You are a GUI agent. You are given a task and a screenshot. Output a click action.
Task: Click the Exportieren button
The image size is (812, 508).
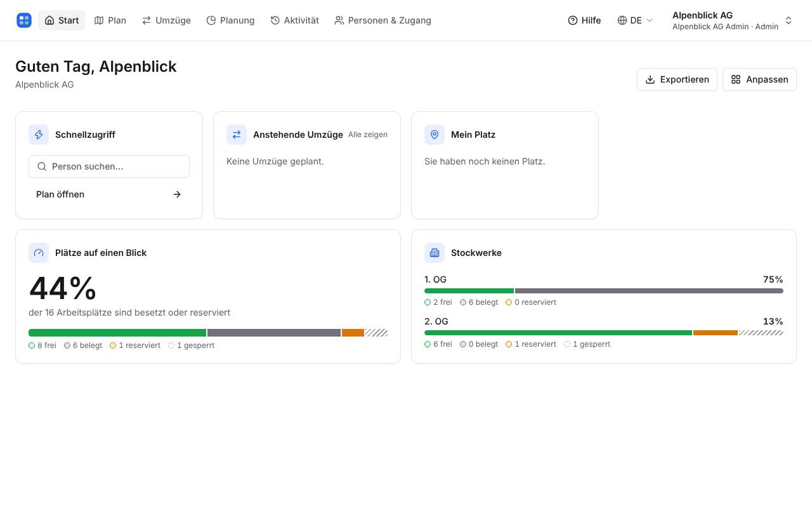677,79
